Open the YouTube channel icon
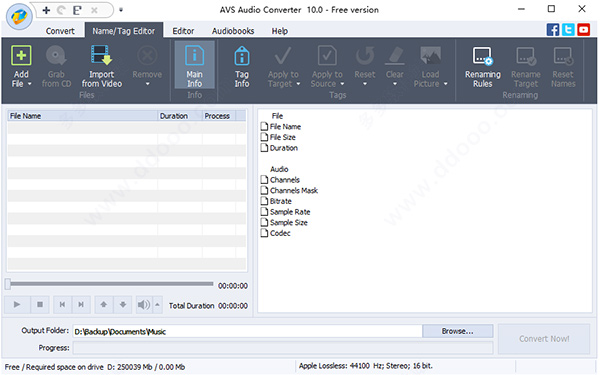This screenshot has height=375, width=600. click(584, 29)
